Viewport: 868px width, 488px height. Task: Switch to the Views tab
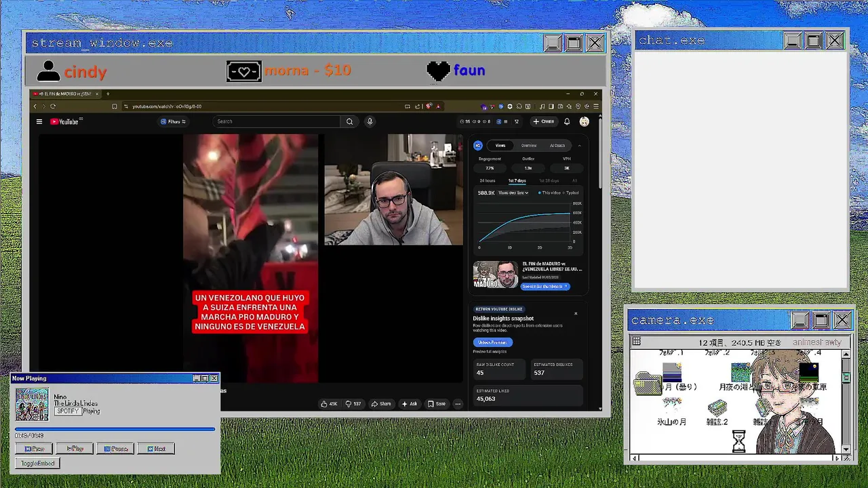pos(500,145)
